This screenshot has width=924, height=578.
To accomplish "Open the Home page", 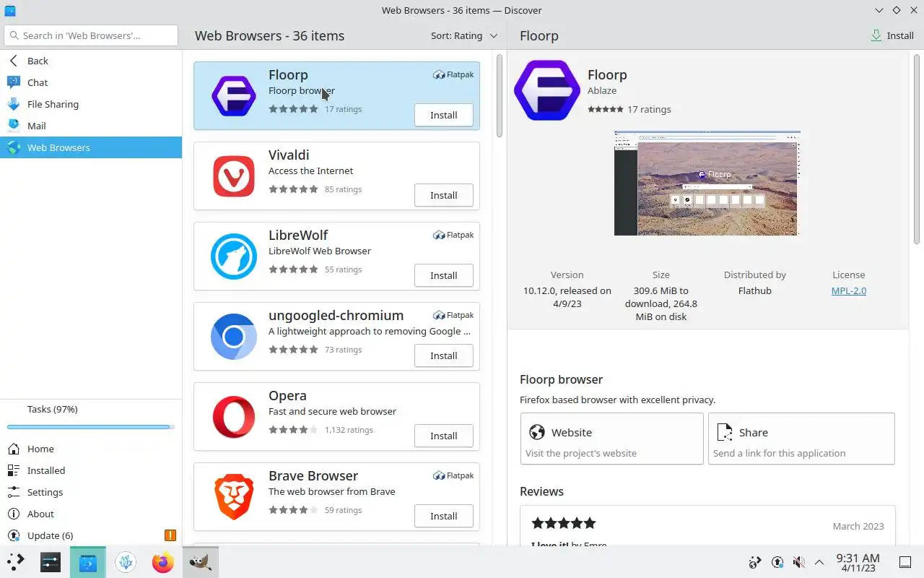I will click(x=91, y=449).
